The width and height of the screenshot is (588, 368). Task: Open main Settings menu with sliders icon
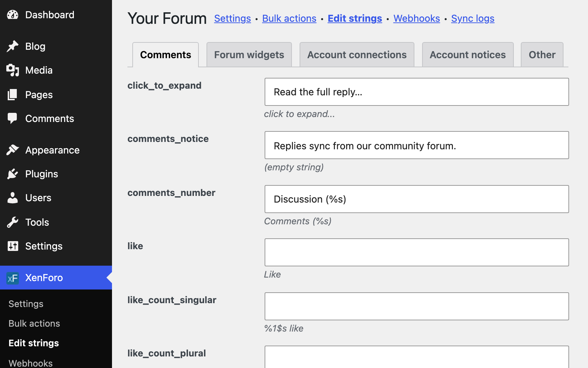click(x=56, y=246)
